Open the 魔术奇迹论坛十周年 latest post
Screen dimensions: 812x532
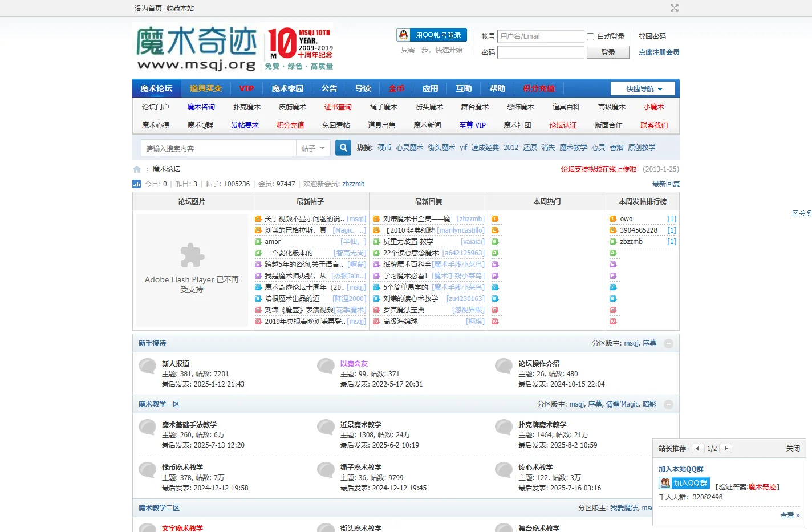[304, 287]
